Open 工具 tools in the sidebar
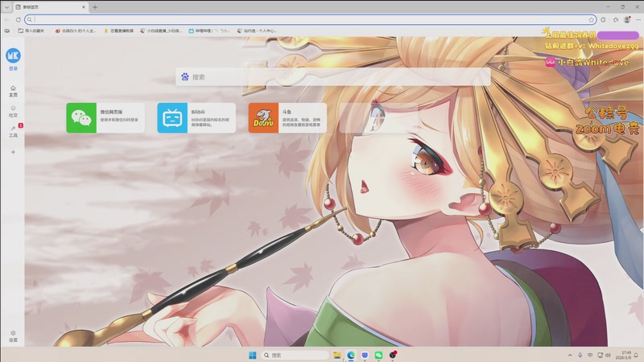This screenshot has height=362, width=644. click(x=13, y=132)
